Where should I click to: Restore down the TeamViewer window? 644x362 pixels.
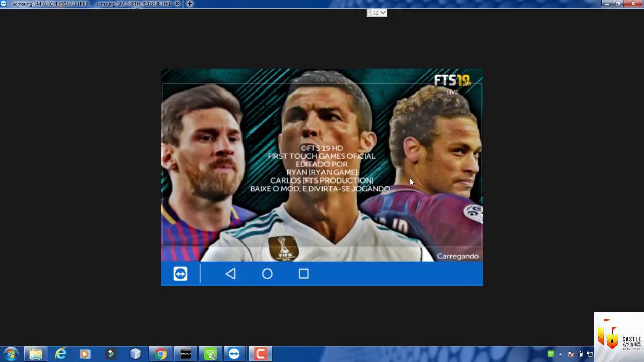618,4
